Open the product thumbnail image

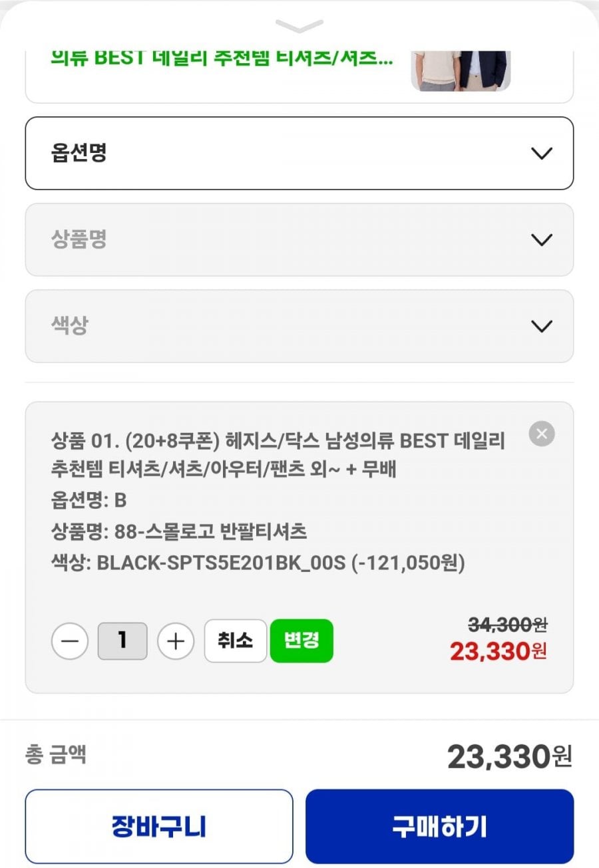click(x=461, y=70)
